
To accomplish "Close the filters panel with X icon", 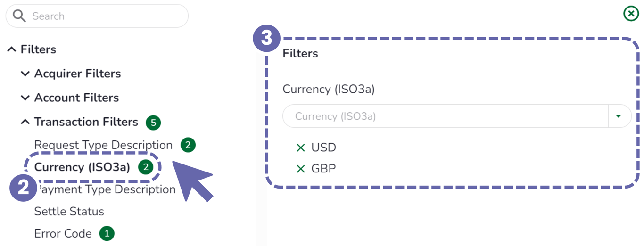I will 631,14.
